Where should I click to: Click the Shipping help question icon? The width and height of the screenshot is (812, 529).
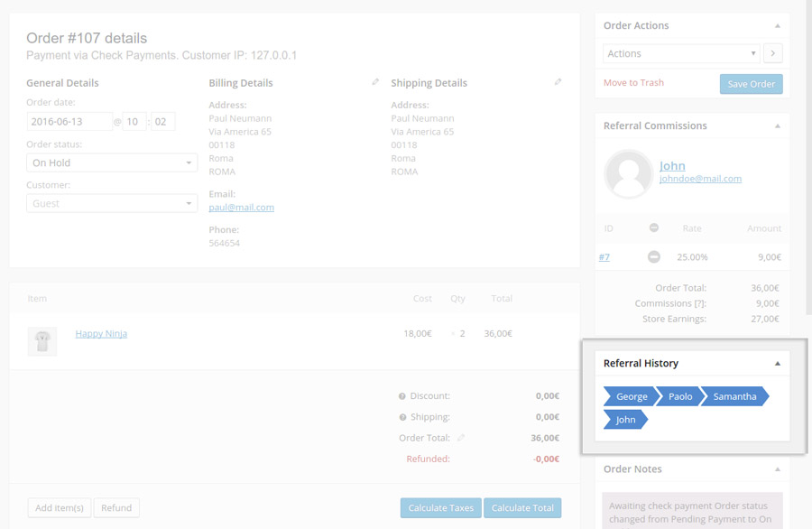[402, 417]
